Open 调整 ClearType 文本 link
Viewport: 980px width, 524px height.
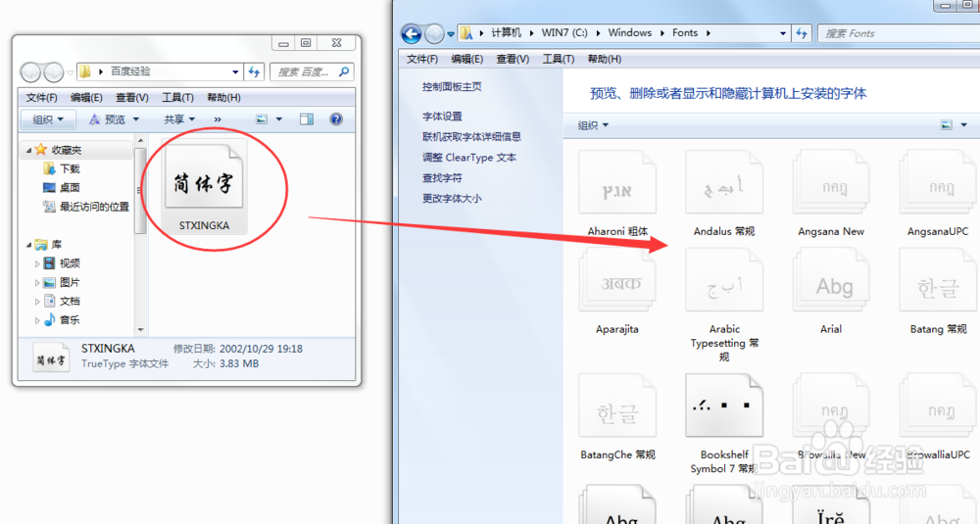click(x=468, y=158)
